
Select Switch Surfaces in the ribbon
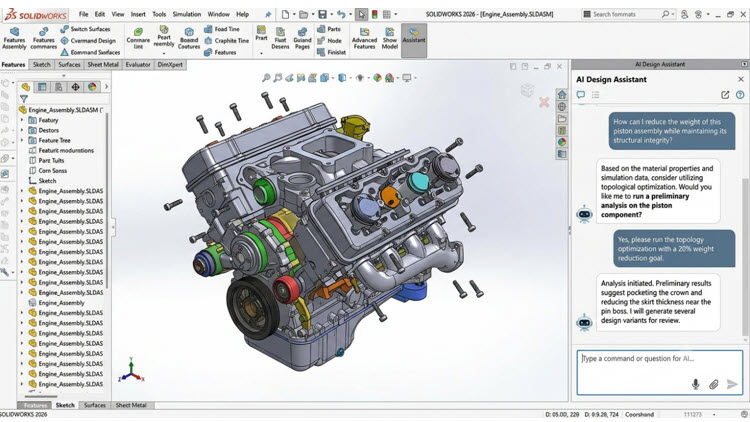click(85, 29)
